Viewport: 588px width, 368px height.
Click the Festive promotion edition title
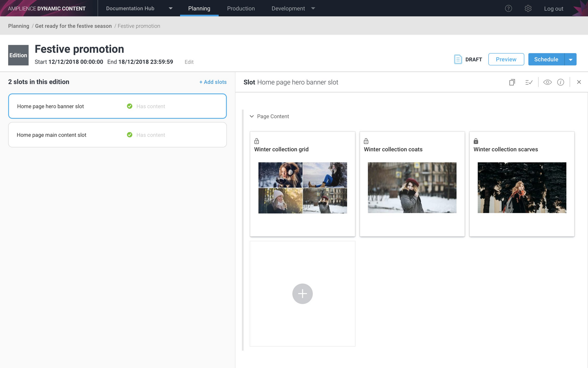(79, 49)
